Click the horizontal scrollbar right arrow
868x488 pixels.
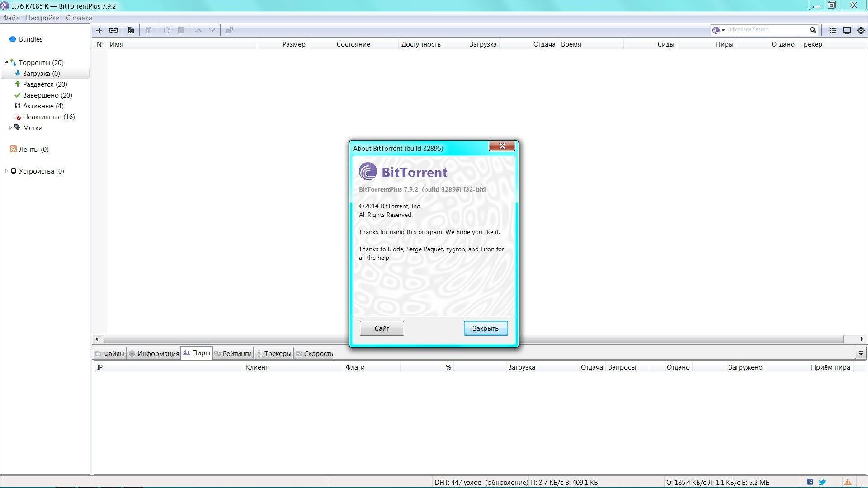coord(862,339)
